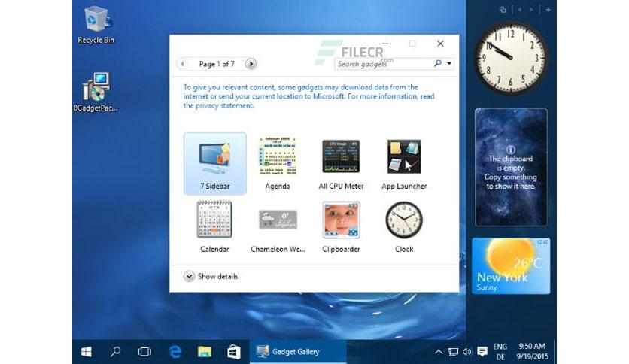Open File Explorer from taskbar
The height and width of the screenshot is (364, 629).
click(204, 352)
